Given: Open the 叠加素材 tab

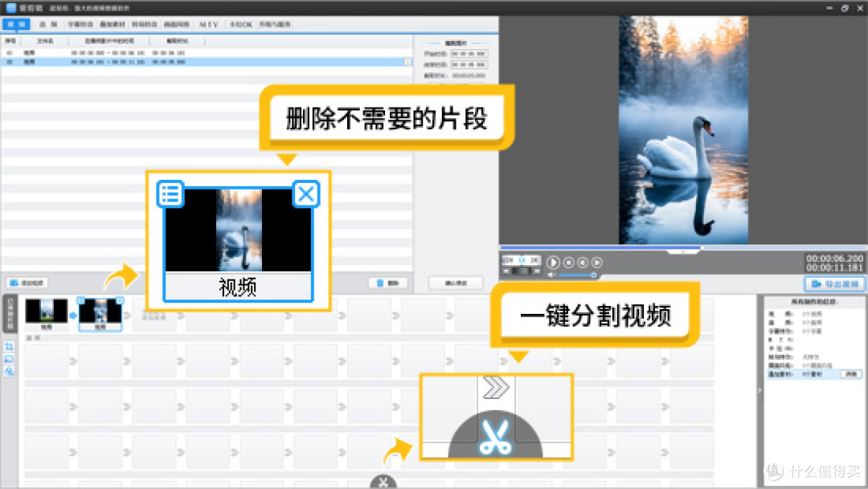Looking at the screenshot, I should (x=113, y=24).
